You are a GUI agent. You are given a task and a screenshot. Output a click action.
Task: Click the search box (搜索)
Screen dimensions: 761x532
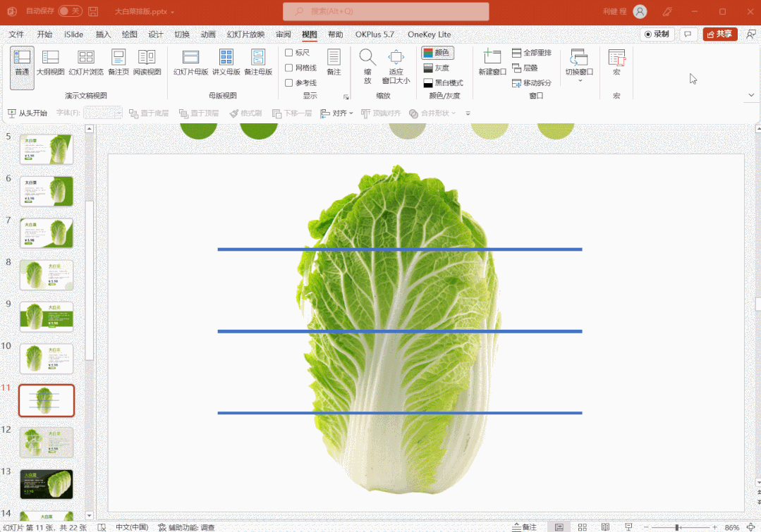click(x=386, y=11)
